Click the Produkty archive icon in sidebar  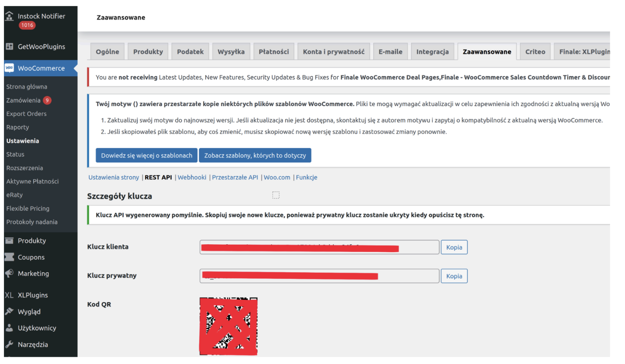[10, 241]
